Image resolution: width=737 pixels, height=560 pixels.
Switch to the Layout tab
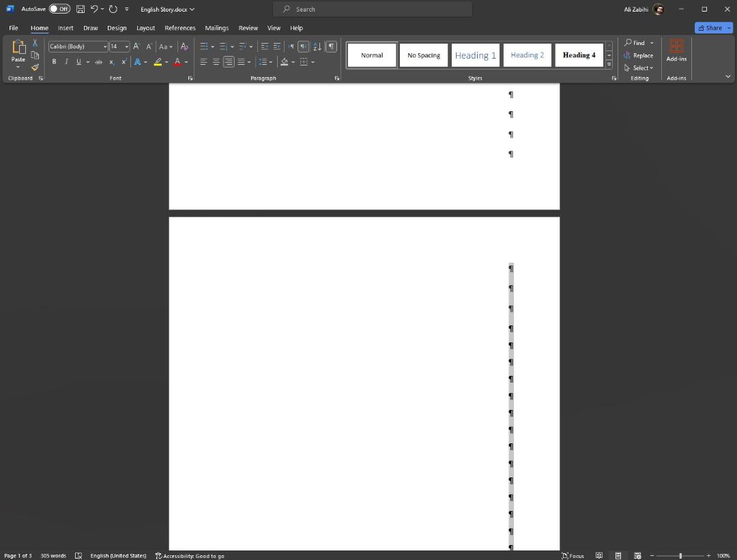(146, 28)
